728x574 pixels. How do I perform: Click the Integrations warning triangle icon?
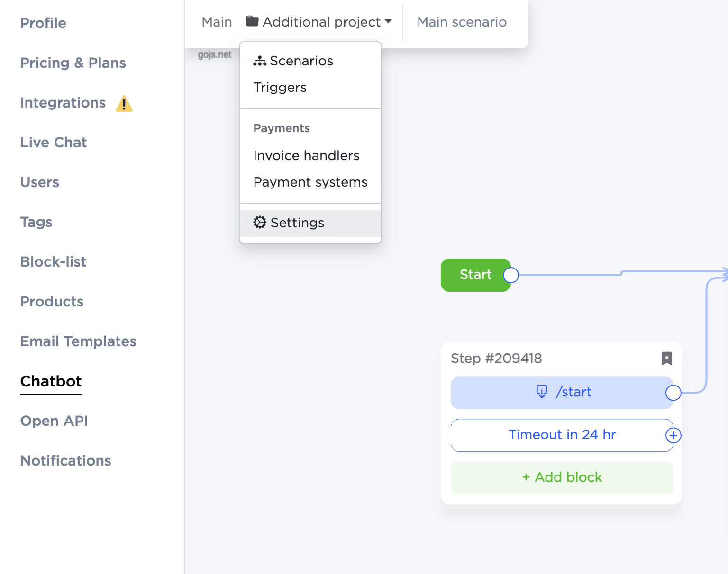tap(124, 103)
